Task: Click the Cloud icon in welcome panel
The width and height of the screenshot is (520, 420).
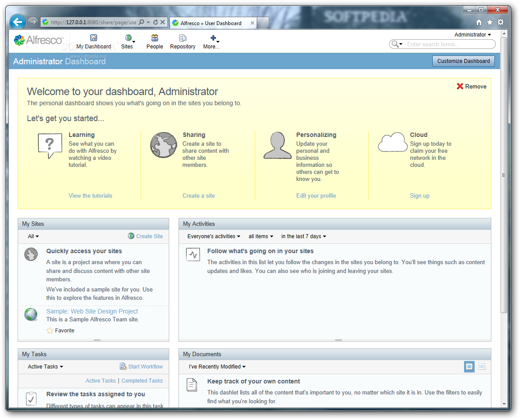Action: pos(393,142)
